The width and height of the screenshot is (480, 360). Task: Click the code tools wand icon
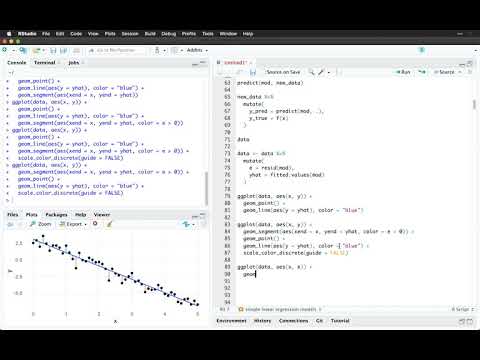click(x=321, y=72)
